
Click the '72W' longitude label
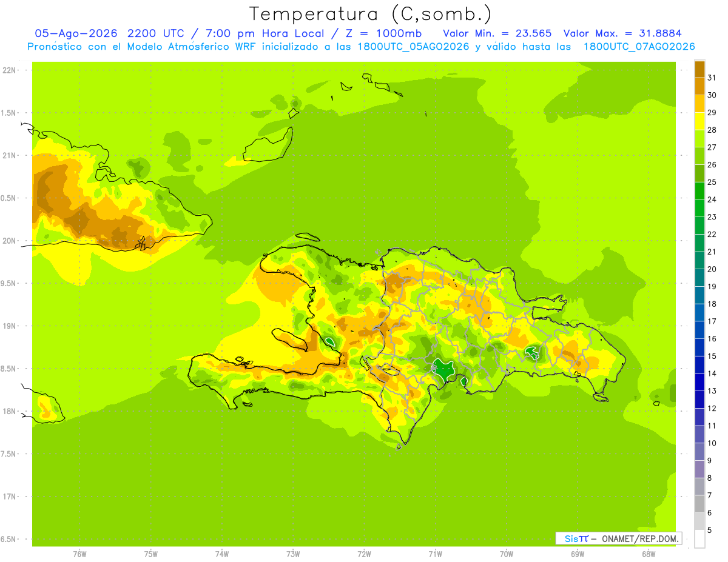[365, 554]
